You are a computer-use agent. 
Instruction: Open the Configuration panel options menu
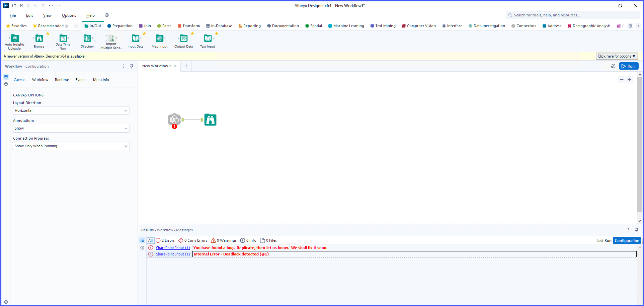pyautogui.click(x=124, y=66)
